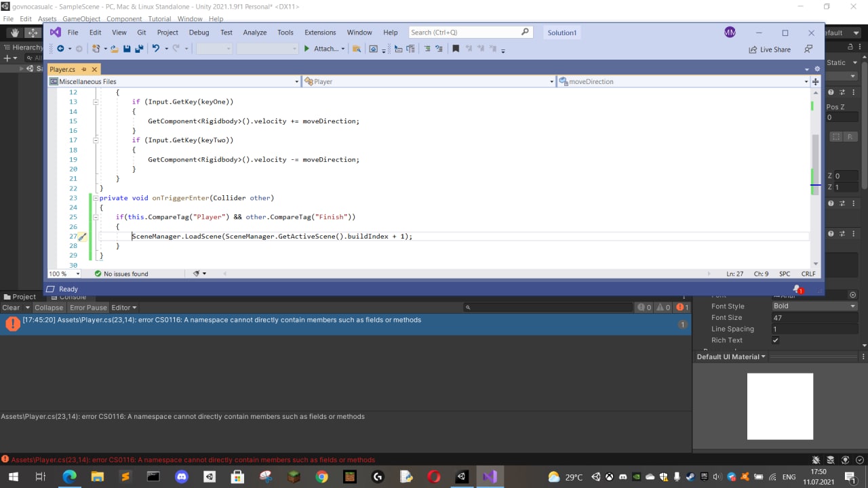Open Google Chrome from the taskbar
Viewport: 868px width, 488px height.
(x=321, y=476)
